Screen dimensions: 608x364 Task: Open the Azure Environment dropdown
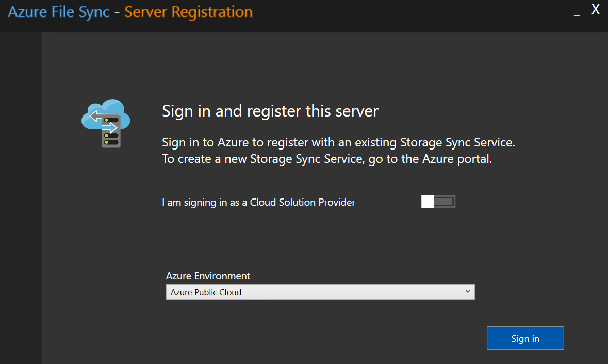(320, 292)
